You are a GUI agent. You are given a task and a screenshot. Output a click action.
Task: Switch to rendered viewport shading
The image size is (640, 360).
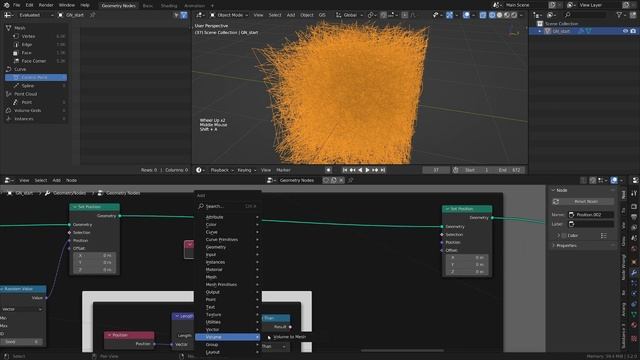pyautogui.click(x=514, y=15)
